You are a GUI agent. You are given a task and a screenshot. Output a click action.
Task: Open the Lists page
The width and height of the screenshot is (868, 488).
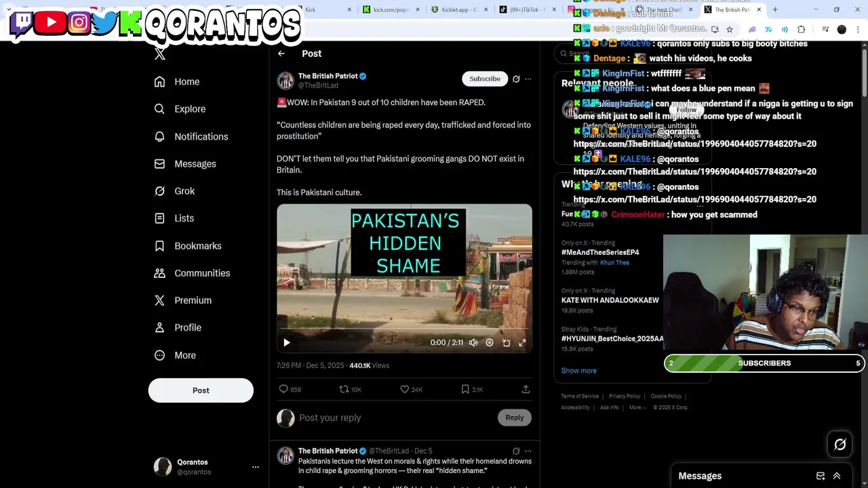(x=174, y=218)
